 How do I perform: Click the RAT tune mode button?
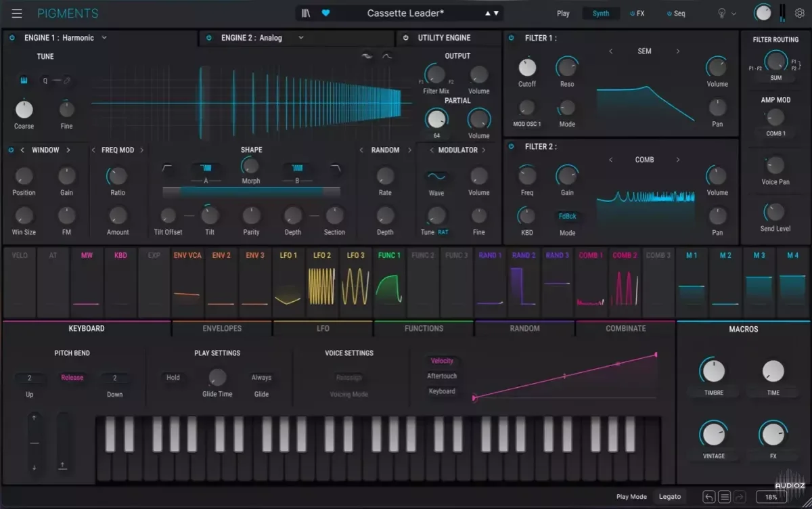(x=443, y=232)
